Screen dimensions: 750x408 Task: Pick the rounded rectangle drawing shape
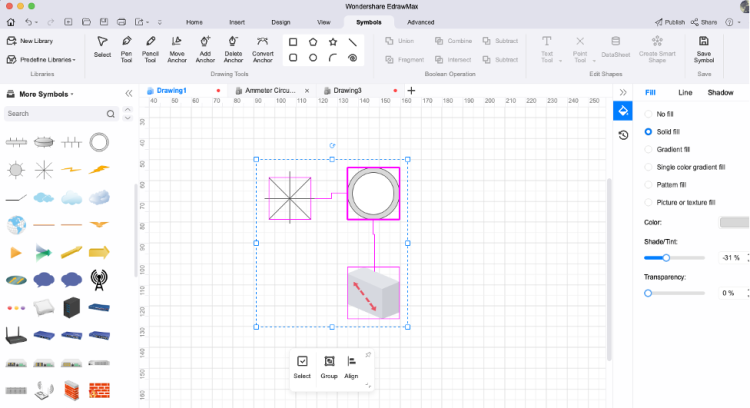coord(293,58)
